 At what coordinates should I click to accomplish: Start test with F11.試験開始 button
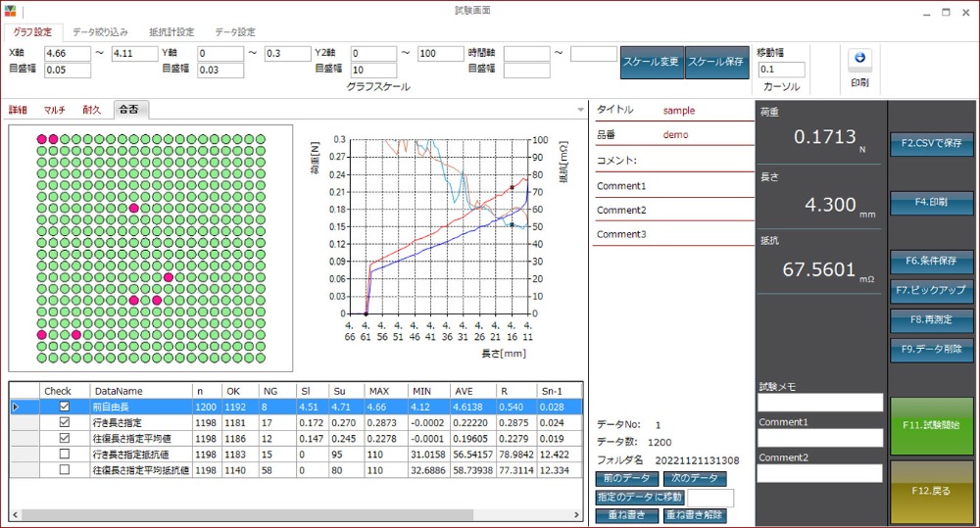(x=932, y=425)
